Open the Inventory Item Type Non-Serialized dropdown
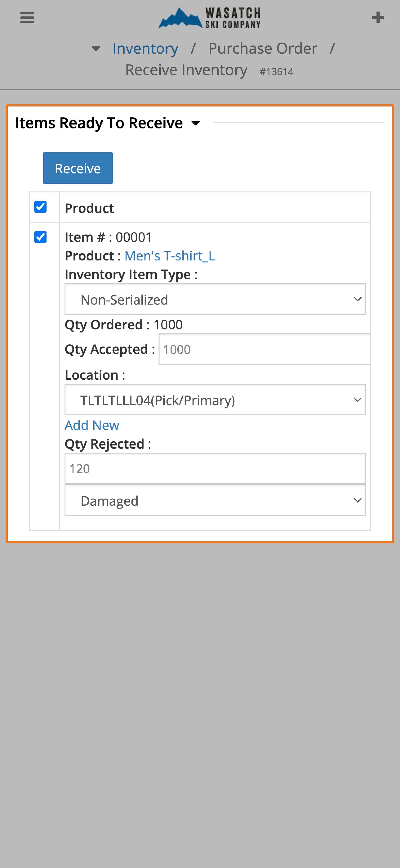The width and height of the screenshot is (400, 868). [215, 299]
